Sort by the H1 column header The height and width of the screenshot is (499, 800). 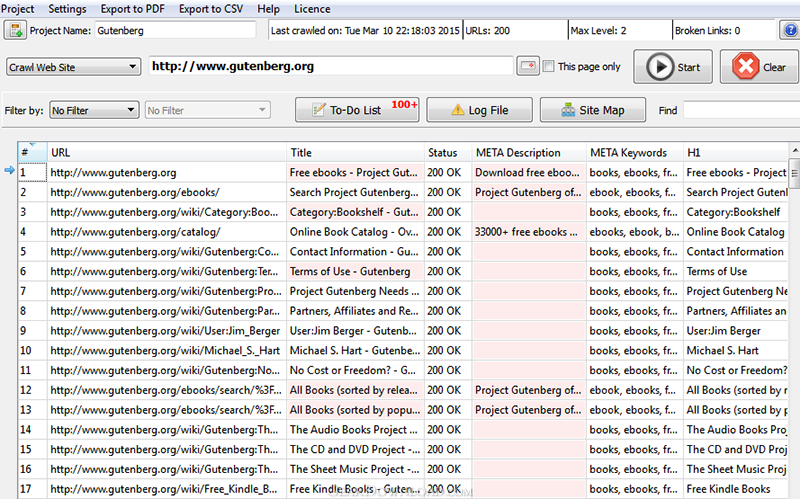click(x=736, y=153)
